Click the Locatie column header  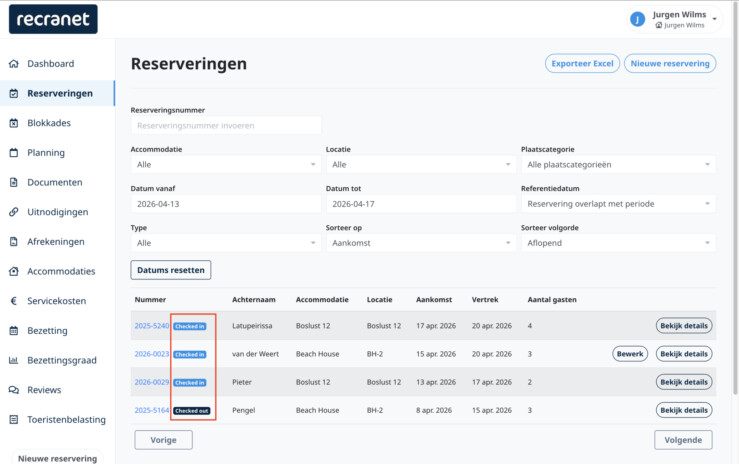click(379, 300)
